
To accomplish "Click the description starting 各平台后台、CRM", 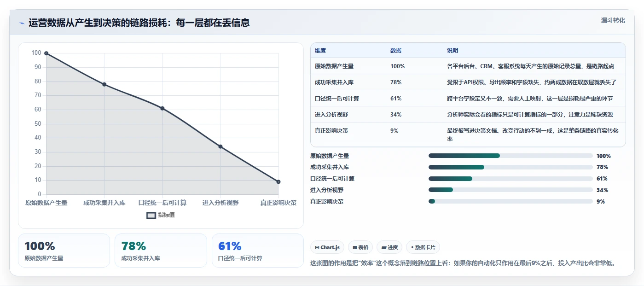I will pyautogui.click(x=530, y=66).
